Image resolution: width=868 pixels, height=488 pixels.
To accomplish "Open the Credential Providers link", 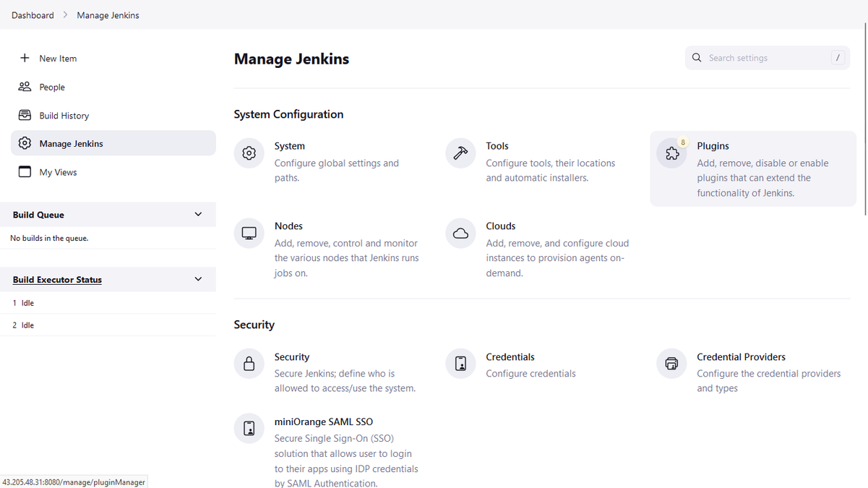I will (x=741, y=357).
